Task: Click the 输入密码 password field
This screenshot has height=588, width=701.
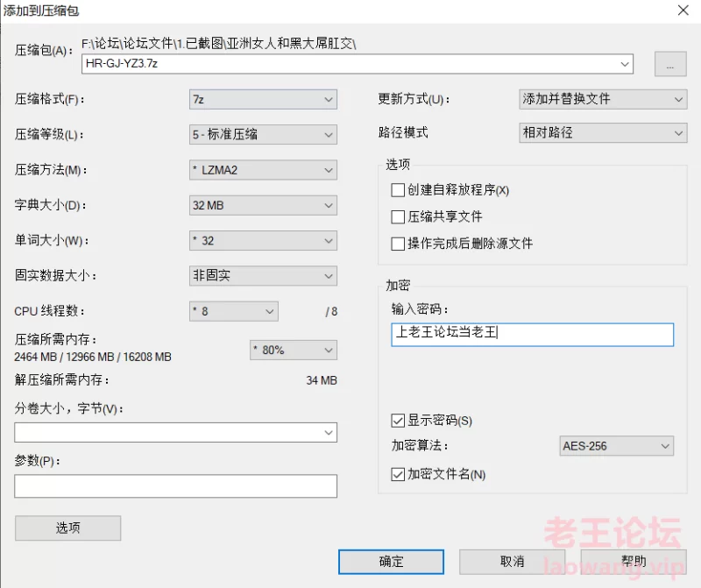Action: tap(533, 335)
